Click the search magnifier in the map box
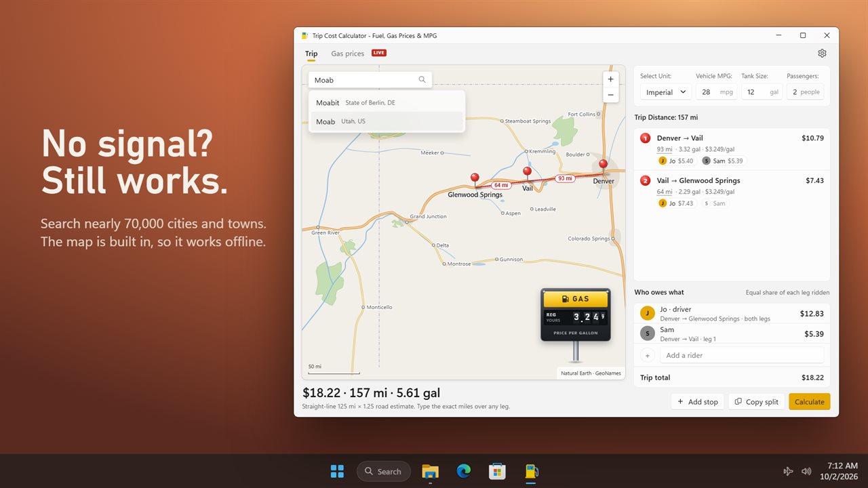Screen dimensions: 868x488 [422, 80]
